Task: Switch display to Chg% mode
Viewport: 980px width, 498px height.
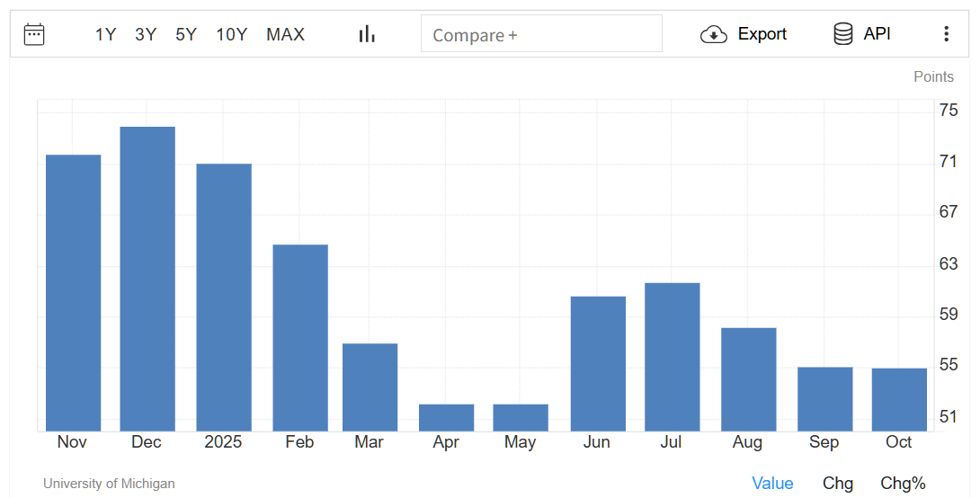Action: click(x=903, y=484)
